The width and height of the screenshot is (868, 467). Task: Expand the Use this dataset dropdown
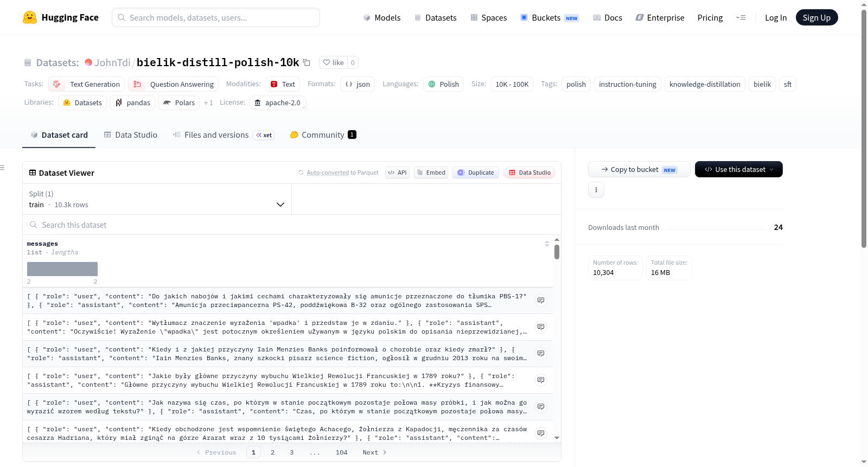tap(738, 169)
